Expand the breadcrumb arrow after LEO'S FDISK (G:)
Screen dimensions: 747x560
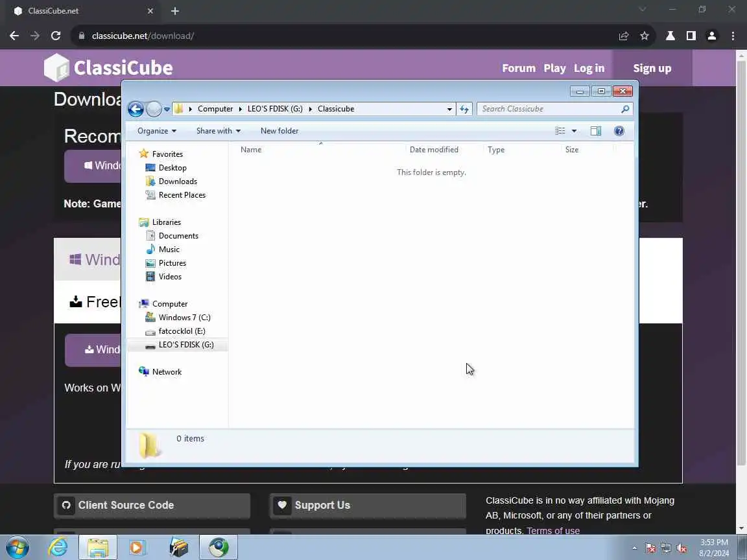pos(310,109)
